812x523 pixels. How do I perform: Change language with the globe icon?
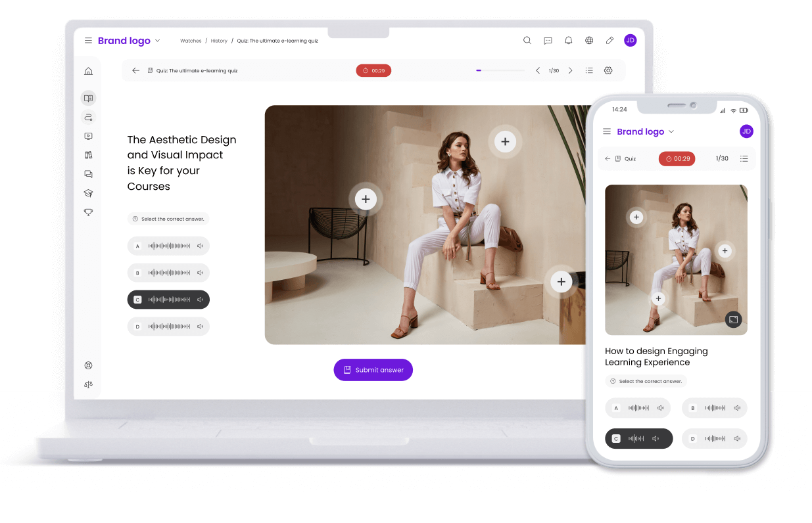pos(589,40)
